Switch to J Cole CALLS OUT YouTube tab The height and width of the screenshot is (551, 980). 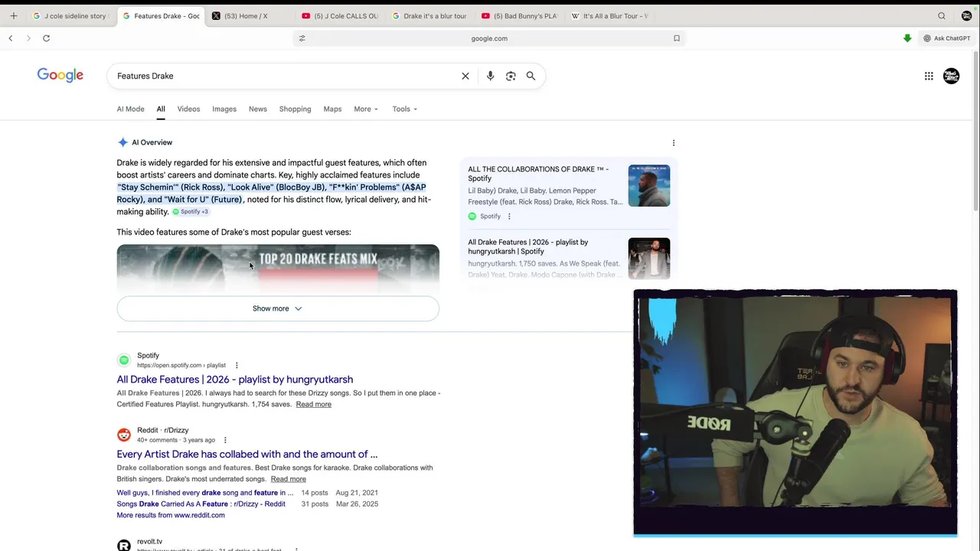pos(341,15)
